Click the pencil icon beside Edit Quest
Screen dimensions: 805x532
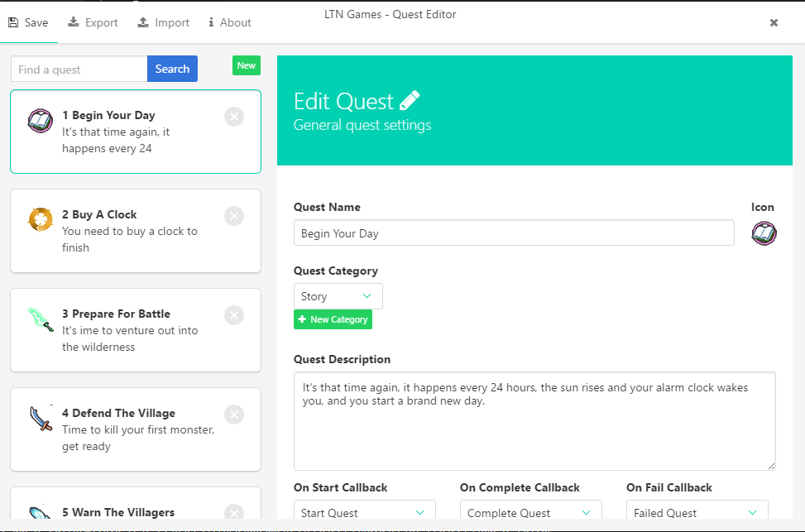pos(410,101)
